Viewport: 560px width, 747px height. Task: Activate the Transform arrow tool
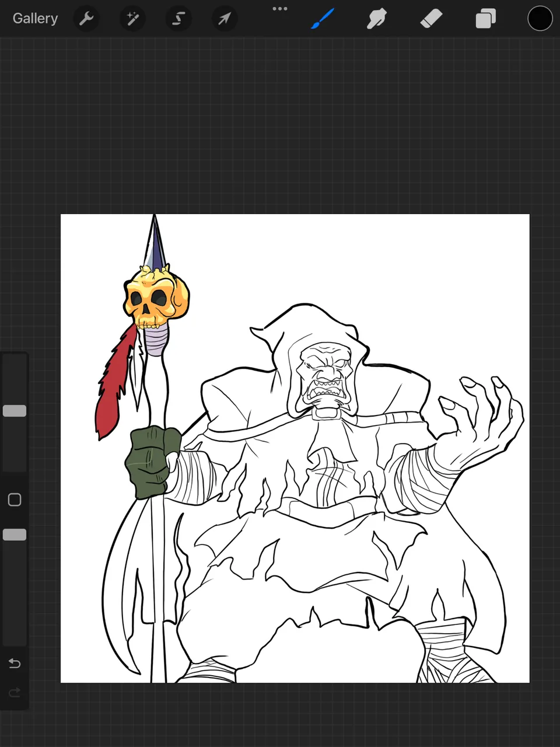(x=224, y=19)
